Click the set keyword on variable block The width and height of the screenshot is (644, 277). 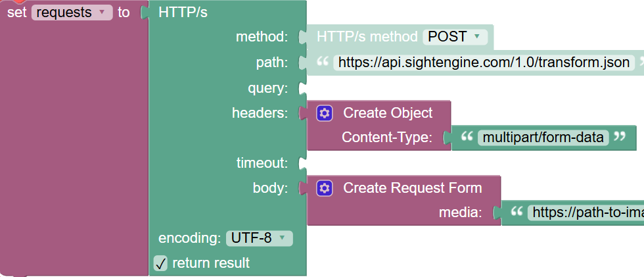[x=16, y=13]
